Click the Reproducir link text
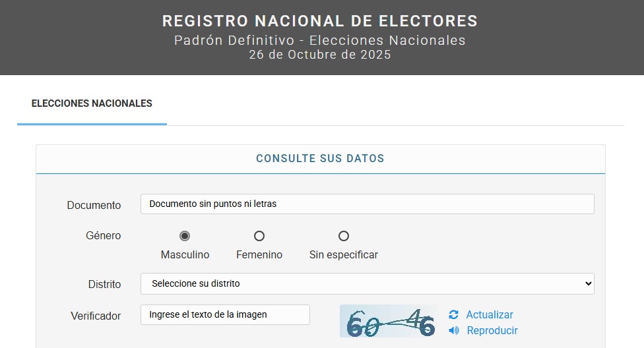Screen dimensions: 644x348 [x=492, y=331]
